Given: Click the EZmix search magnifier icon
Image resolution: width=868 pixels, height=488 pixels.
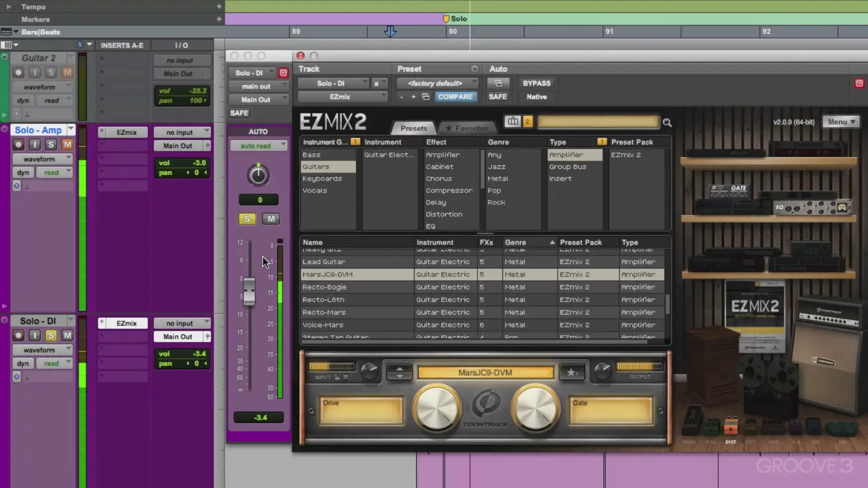Looking at the screenshot, I should coord(667,123).
